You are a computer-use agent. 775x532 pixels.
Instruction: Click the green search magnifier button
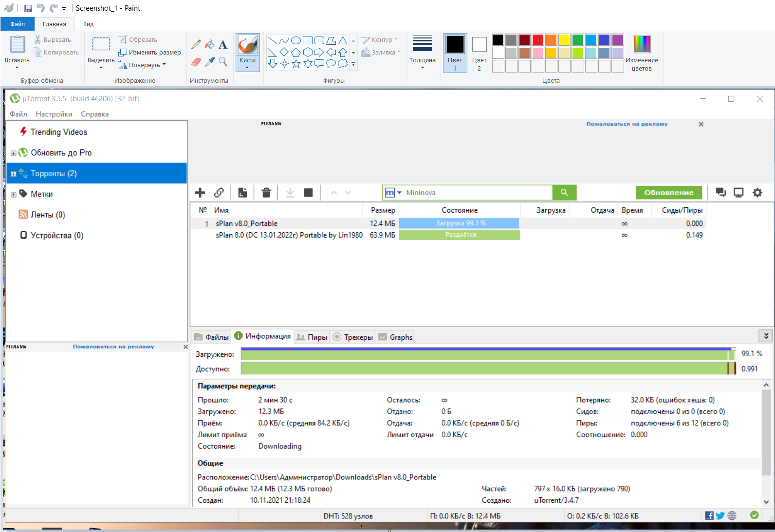pyautogui.click(x=564, y=193)
